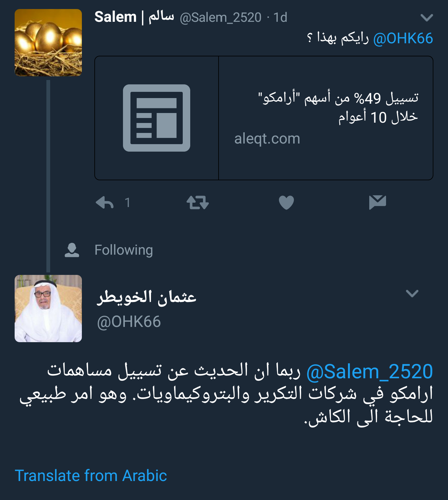The height and width of the screenshot is (500, 448).
Task: Open the @OHK66 mention in Salem's tweet
Action: tap(403, 39)
